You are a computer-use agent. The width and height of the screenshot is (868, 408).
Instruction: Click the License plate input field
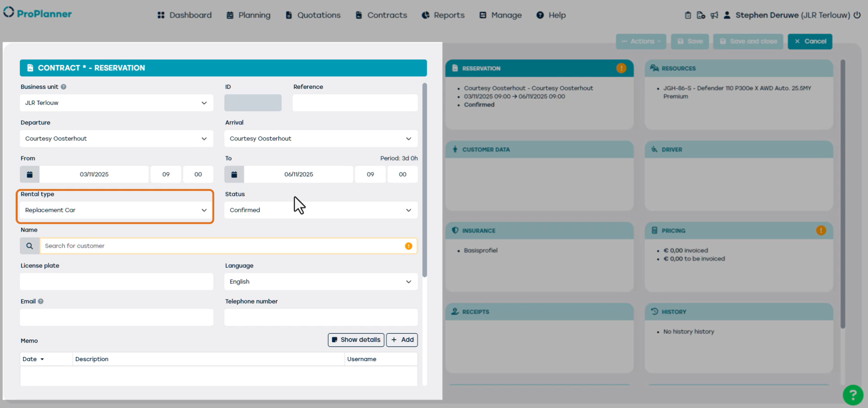116,282
